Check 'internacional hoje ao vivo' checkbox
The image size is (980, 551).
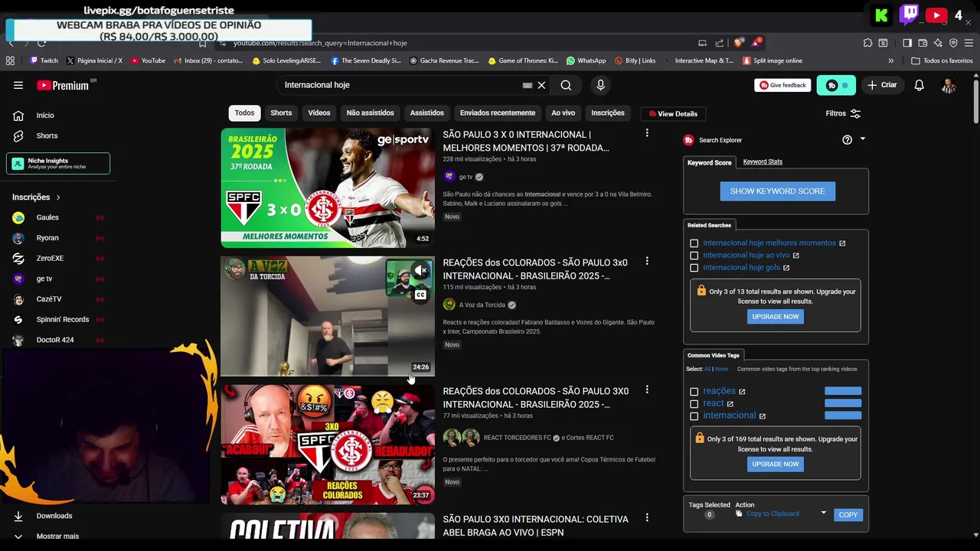[x=694, y=256]
